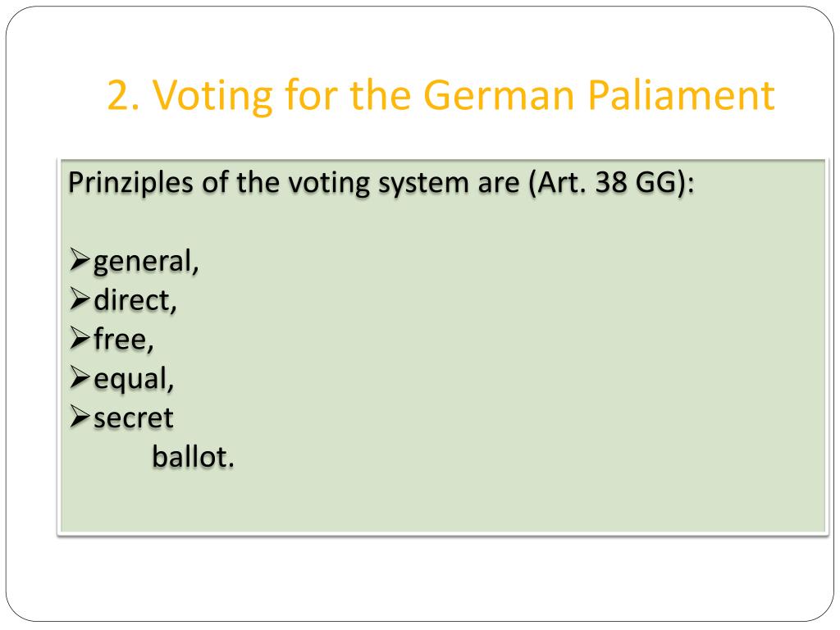
Task: Click the arrow bullet before secret
Action: (80, 417)
